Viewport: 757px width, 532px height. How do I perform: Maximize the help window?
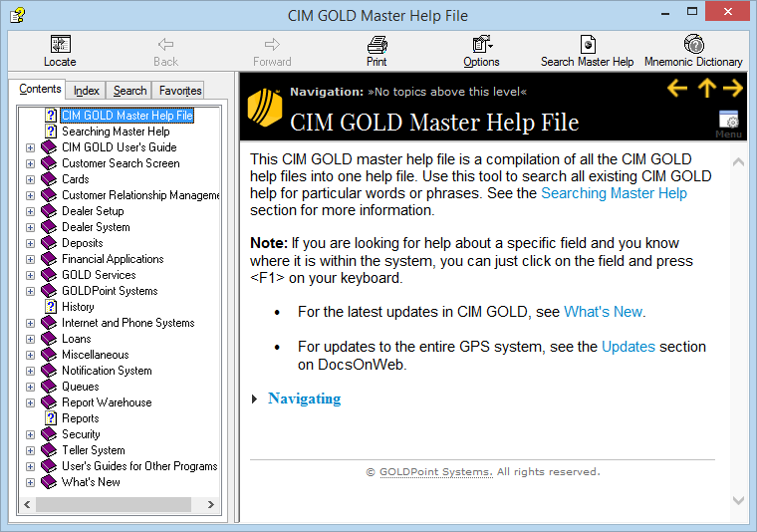point(692,12)
